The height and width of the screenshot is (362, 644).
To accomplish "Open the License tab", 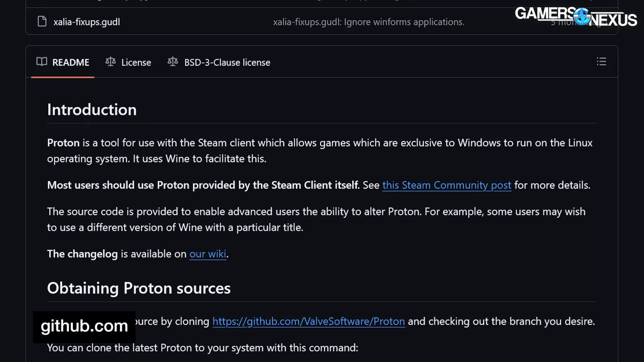I will [136, 62].
